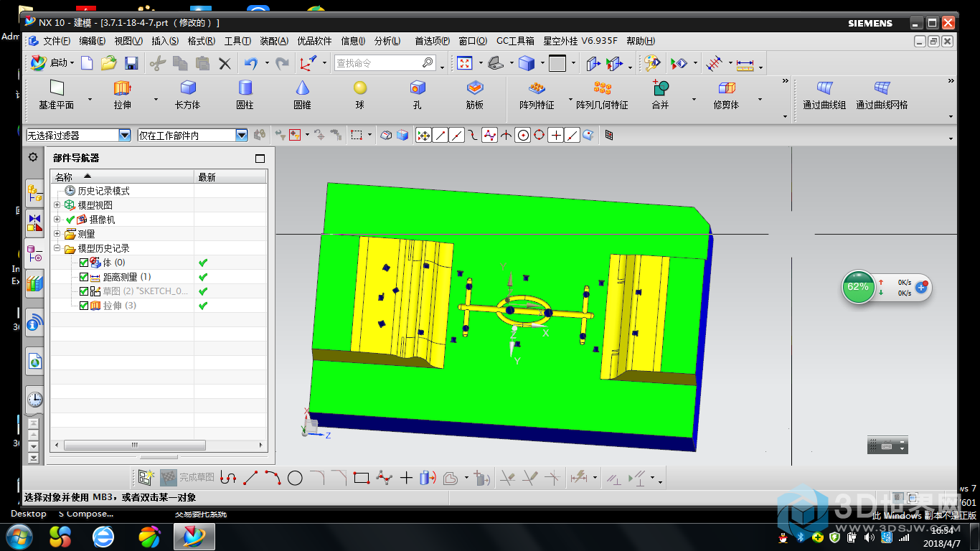This screenshot has height=551, width=980.
Task: Open the dropdown arrow beside 基准平面
Action: tap(90, 99)
